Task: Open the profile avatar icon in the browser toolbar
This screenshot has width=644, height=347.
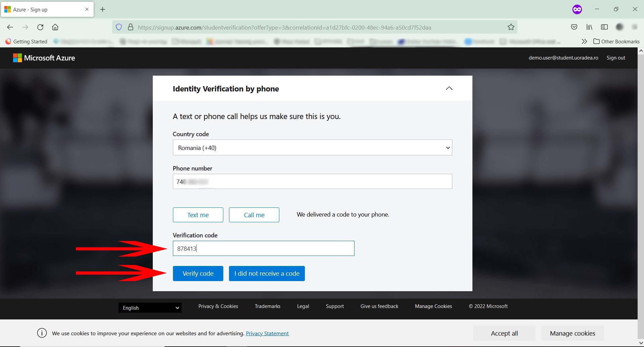Action: [x=619, y=27]
